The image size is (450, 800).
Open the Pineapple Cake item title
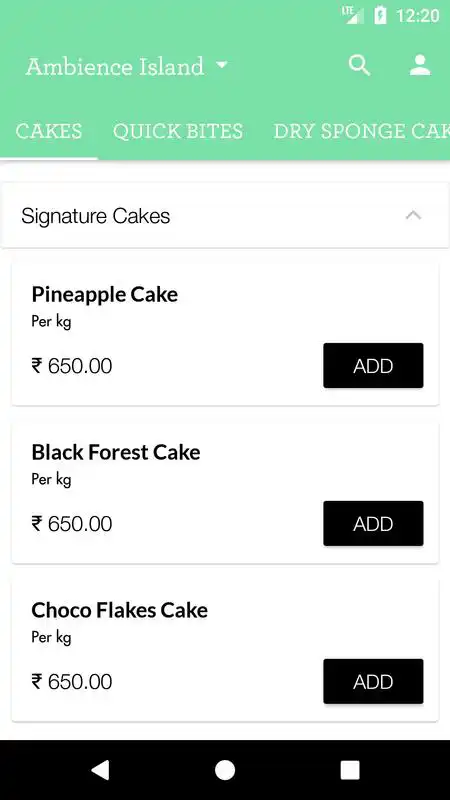[105, 294]
